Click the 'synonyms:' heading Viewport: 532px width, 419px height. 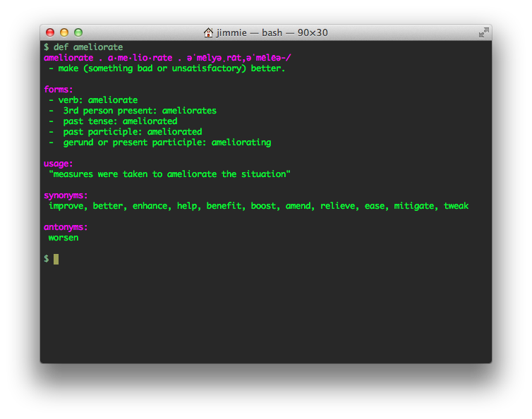point(66,196)
